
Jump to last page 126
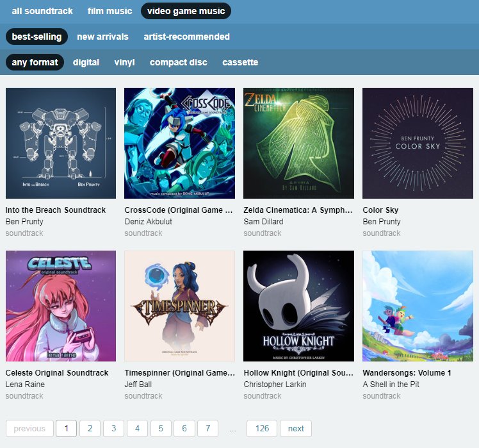262,428
